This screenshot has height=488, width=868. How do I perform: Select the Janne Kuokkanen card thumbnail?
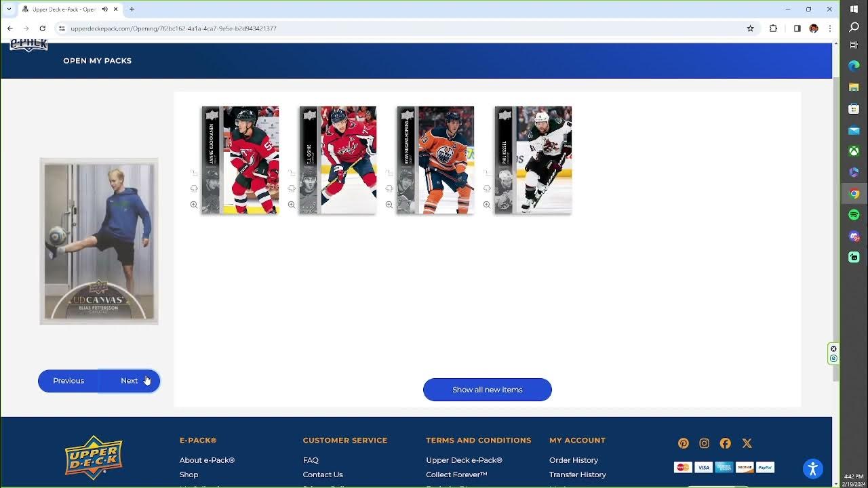(x=240, y=160)
